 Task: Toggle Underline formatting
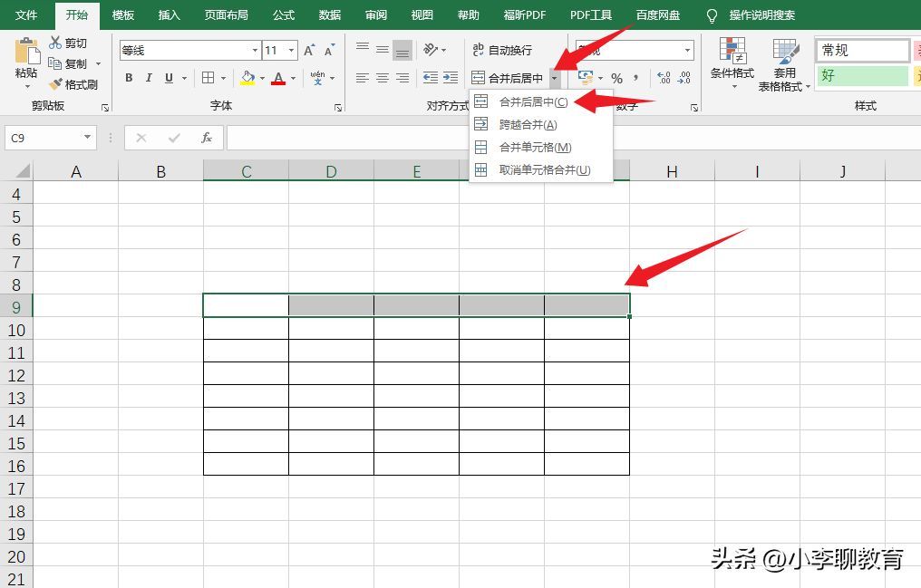tap(169, 77)
